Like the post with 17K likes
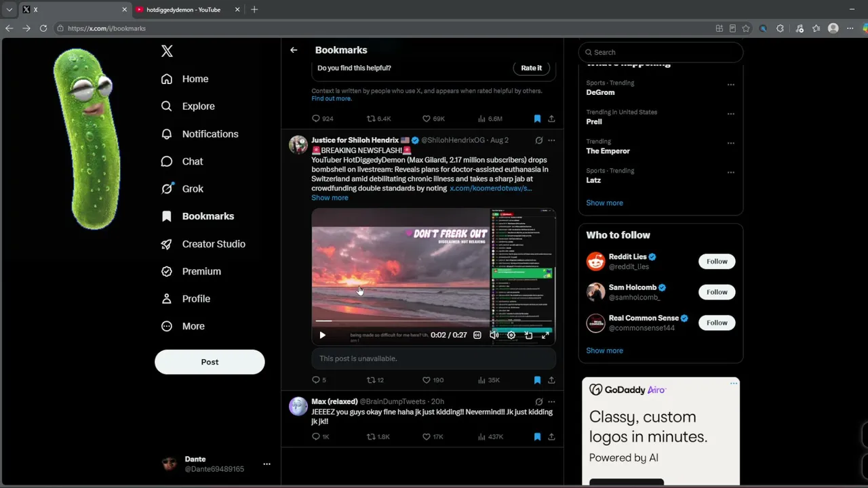Viewport: 868px width, 488px height. coord(433,437)
